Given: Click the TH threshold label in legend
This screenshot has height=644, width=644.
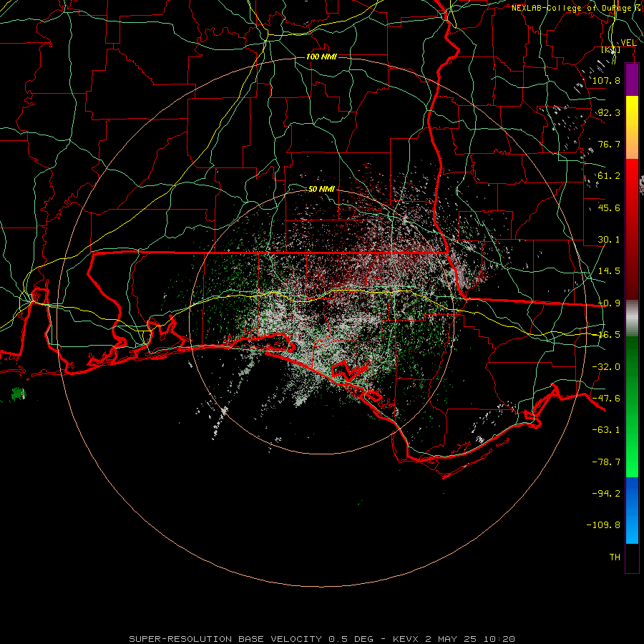Looking at the screenshot, I should click(x=615, y=557).
